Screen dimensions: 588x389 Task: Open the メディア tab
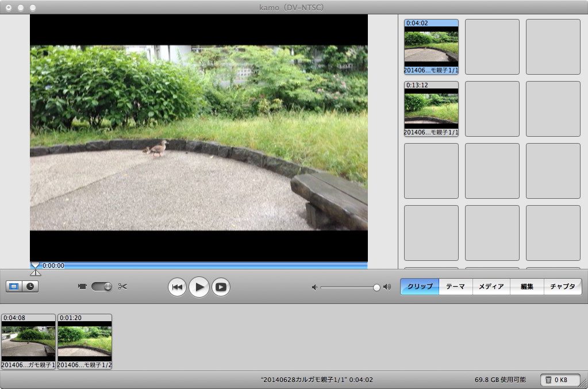(491, 287)
